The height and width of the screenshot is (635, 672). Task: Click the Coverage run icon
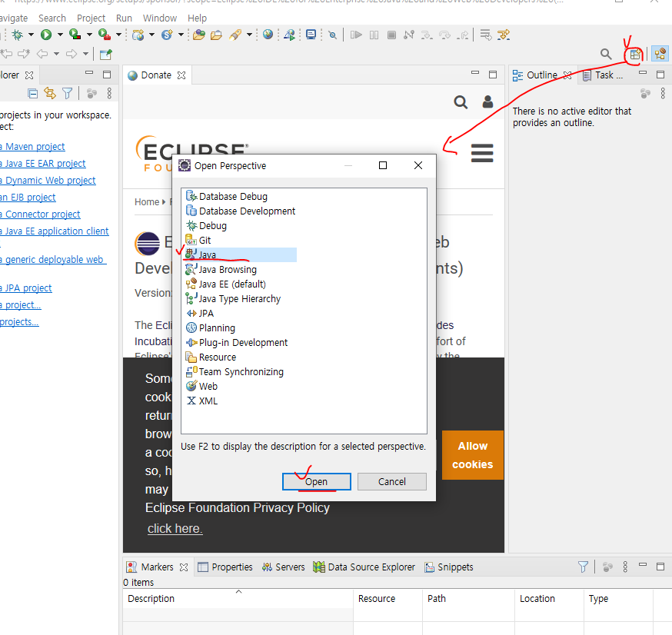coord(75,35)
